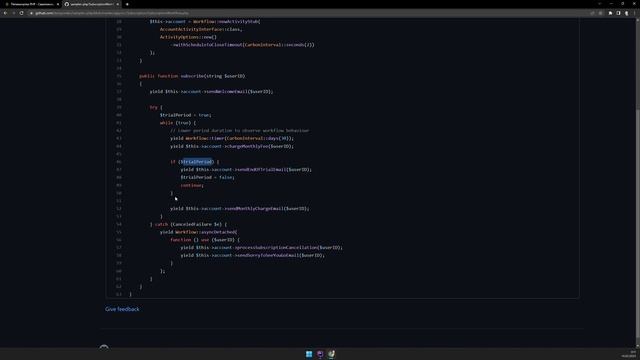Open the third taskbar app icon

pos(331,354)
